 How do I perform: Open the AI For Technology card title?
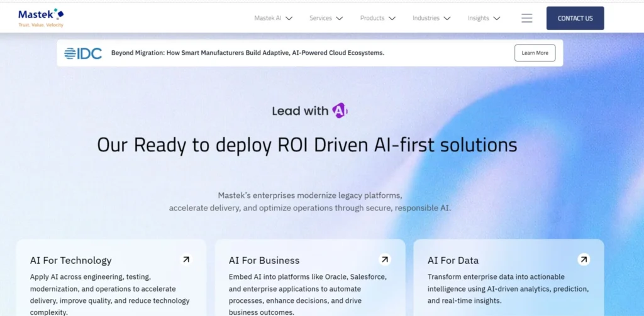pos(70,260)
